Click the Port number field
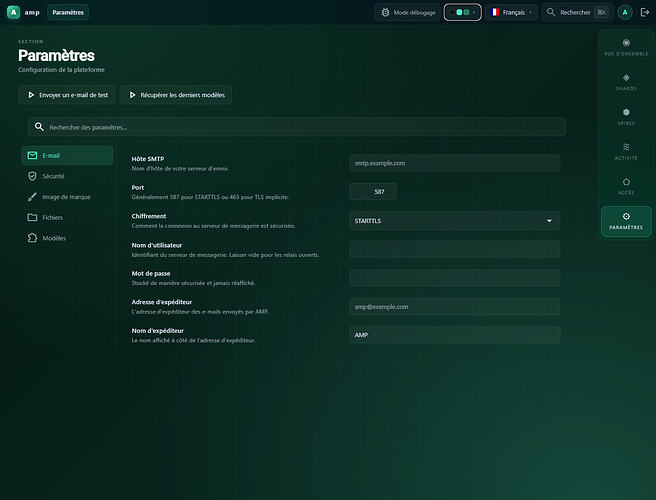The height and width of the screenshot is (500, 656). click(373, 192)
